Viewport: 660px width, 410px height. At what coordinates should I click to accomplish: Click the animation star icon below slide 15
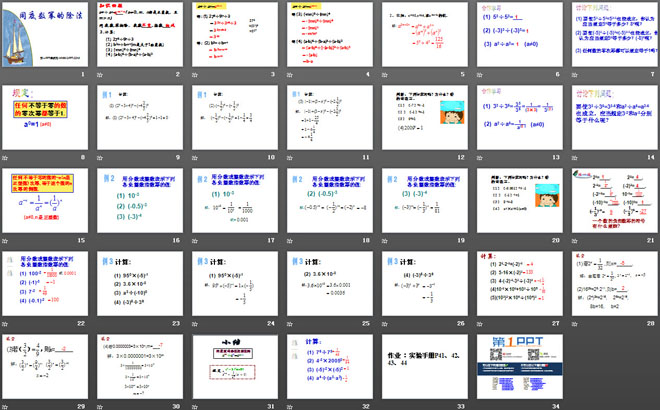[x=5, y=243]
